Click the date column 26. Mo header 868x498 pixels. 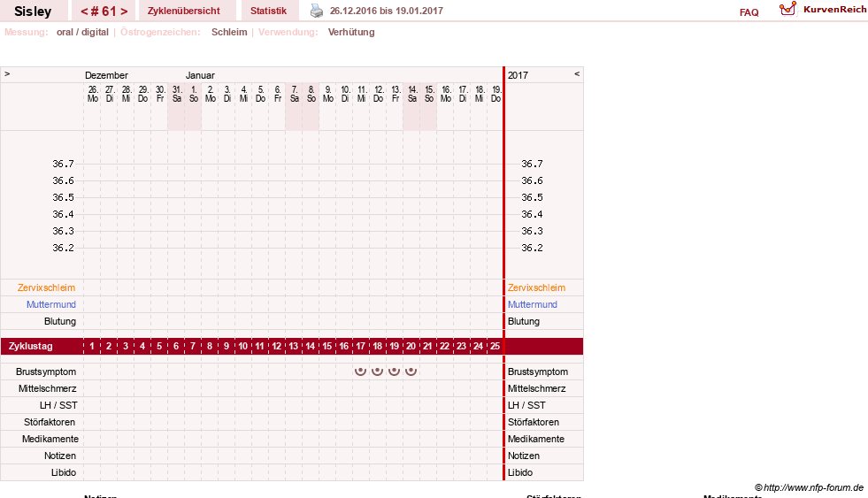click(92, 94)
